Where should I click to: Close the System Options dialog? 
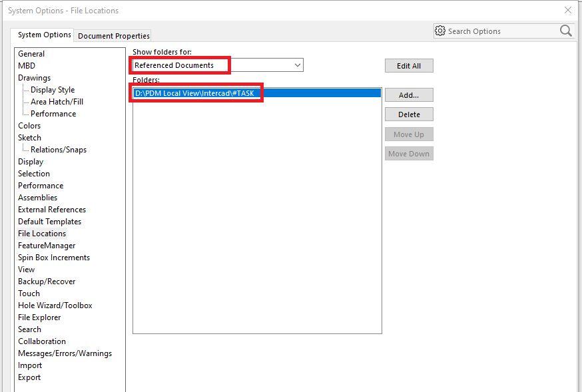click(x=567, y=10)
